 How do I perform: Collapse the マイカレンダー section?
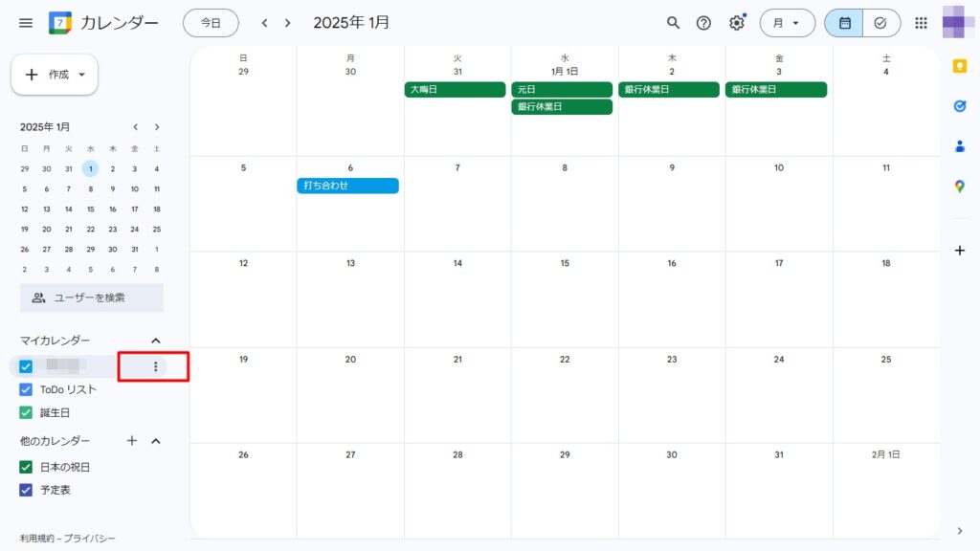(x=156, y=341)
